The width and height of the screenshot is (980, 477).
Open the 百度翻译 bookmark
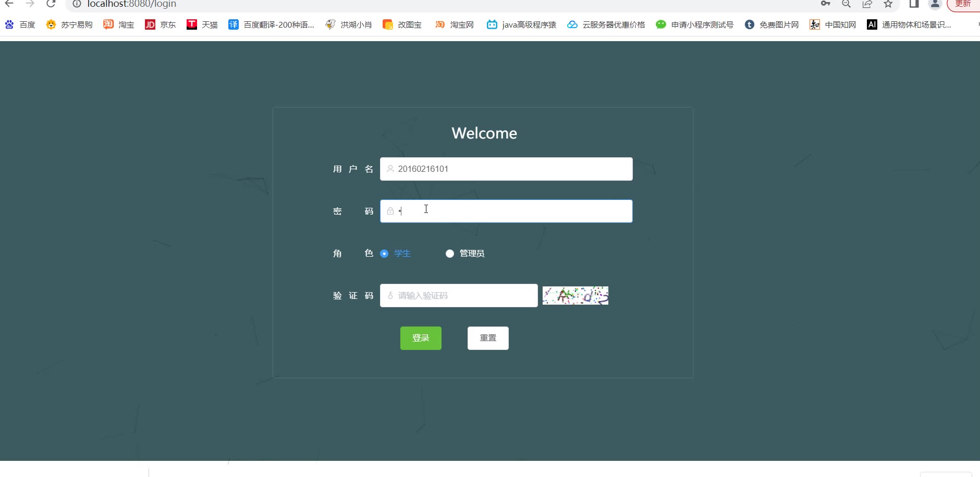tap(272, 24)
